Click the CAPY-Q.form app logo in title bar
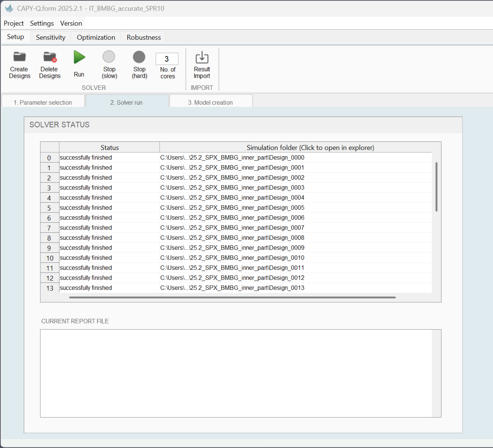Screen dimensions: 493x448 (x=9, y=8)
